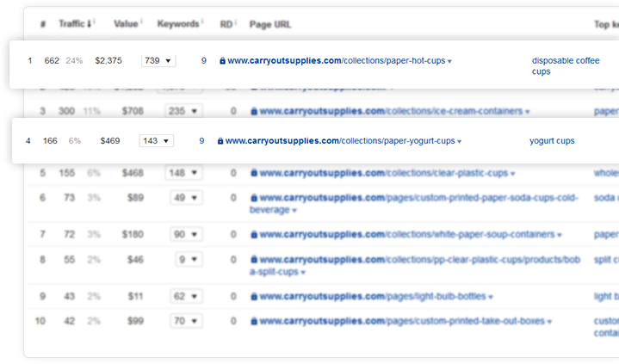Click the lock icon beside soup-containers URL
The height and width of the screenshot is (364, 619).
[254, 235]
